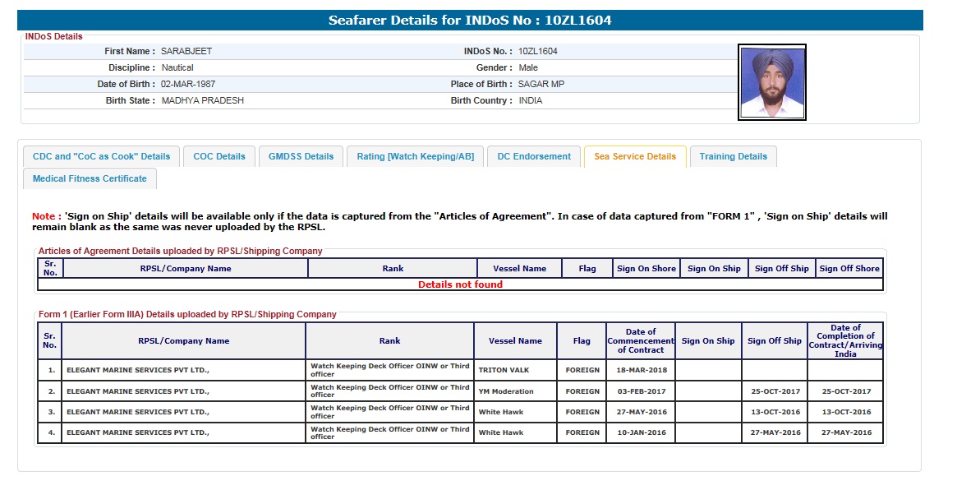The image size is (980, 490).
Task: Click the Sign Off Shore column header
Action: click(x=849, y=268)
